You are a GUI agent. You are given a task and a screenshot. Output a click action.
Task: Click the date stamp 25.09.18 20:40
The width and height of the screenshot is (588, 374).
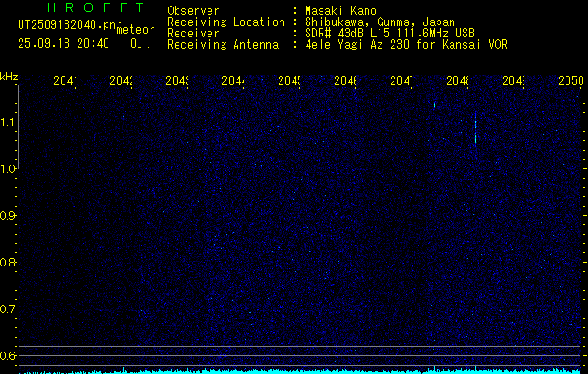tap(64, 44)
